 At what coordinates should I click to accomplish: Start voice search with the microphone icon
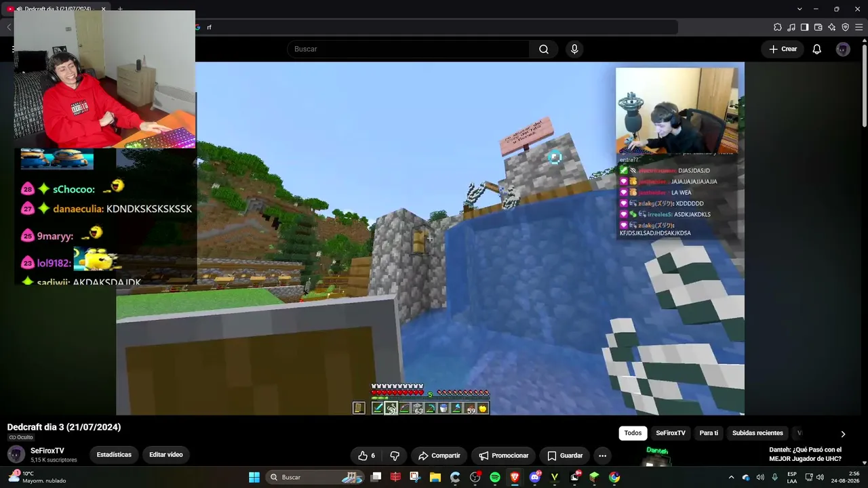(x=574, y=49)
